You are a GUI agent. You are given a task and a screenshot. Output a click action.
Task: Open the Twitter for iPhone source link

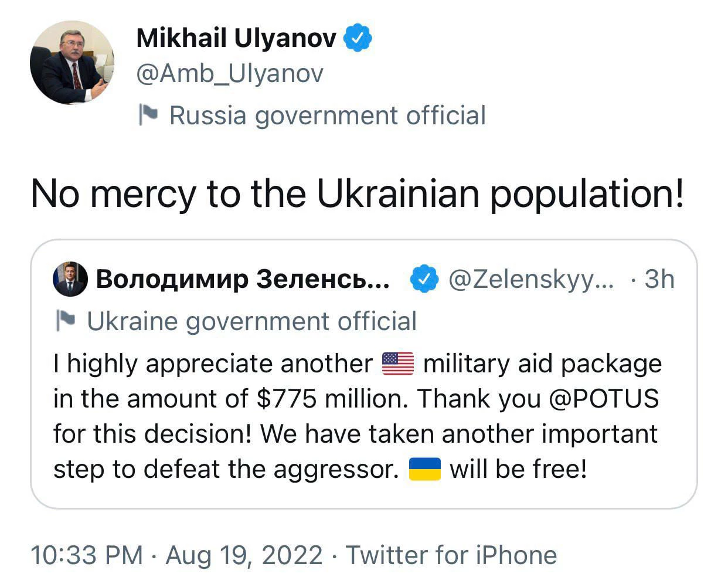point(451,555)
